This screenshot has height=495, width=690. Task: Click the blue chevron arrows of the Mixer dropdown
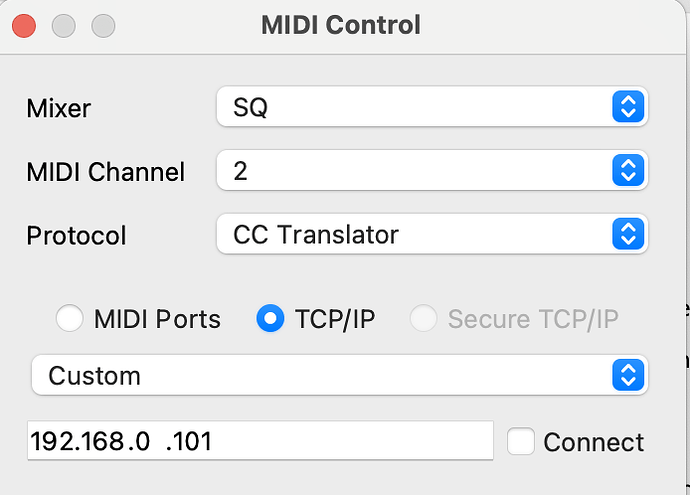pos(627,107)
